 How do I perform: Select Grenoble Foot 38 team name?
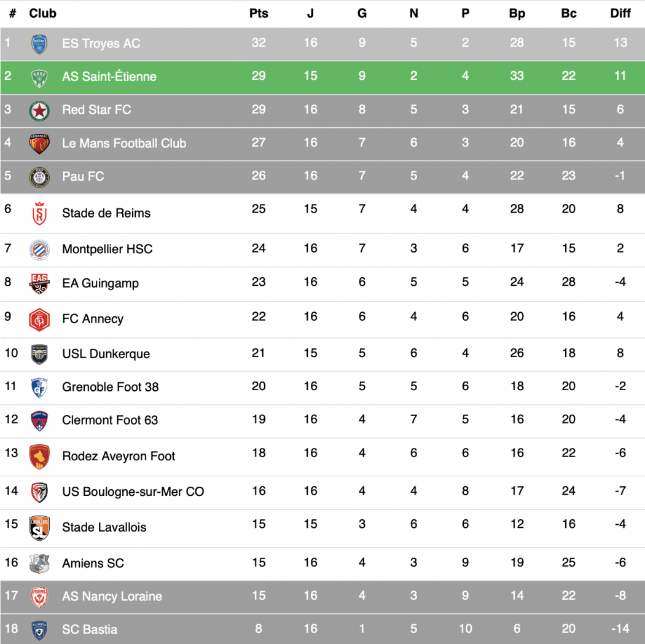click(x=110, y=387)
